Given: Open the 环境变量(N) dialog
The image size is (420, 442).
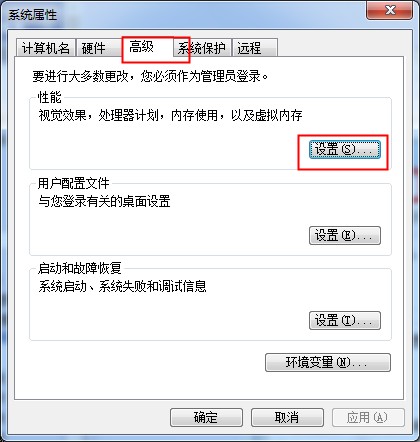Looking at the screenshot, I should pos(328,362).
